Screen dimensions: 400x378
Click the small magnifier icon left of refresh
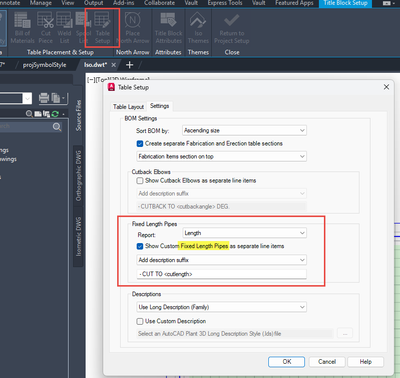(x=29, y=114)
